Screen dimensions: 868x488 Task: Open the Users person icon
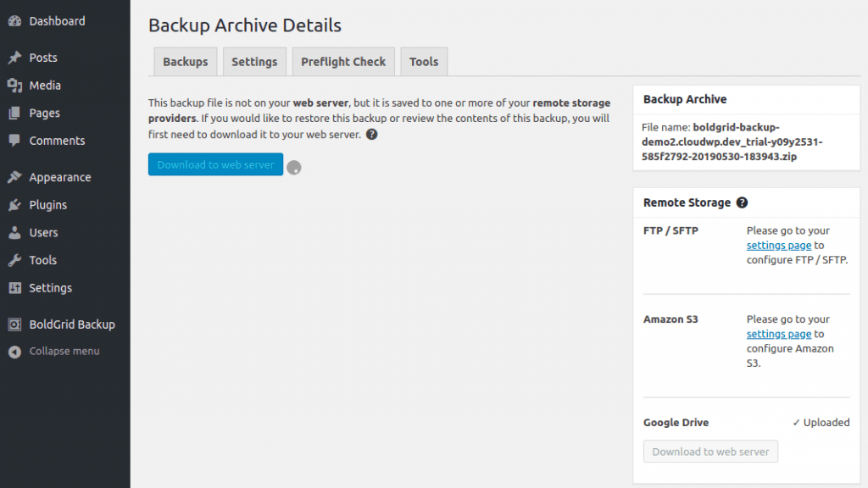pos(15,232)
